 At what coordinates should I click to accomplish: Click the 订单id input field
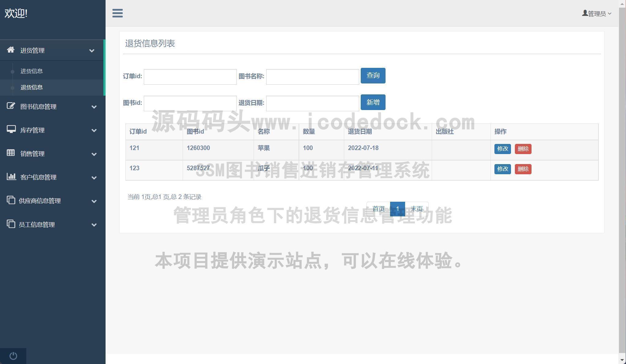[190, 77]
